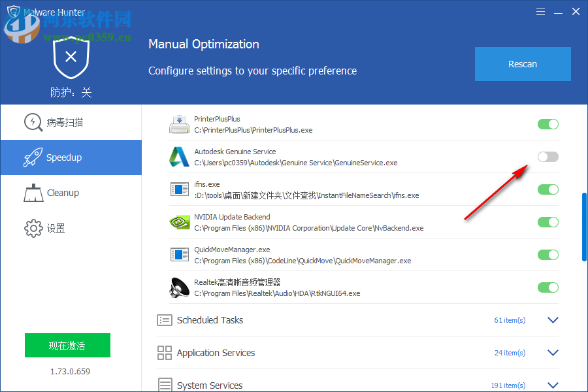Expand the Application Services list
The image size is (588, 392).
(553, 353)
